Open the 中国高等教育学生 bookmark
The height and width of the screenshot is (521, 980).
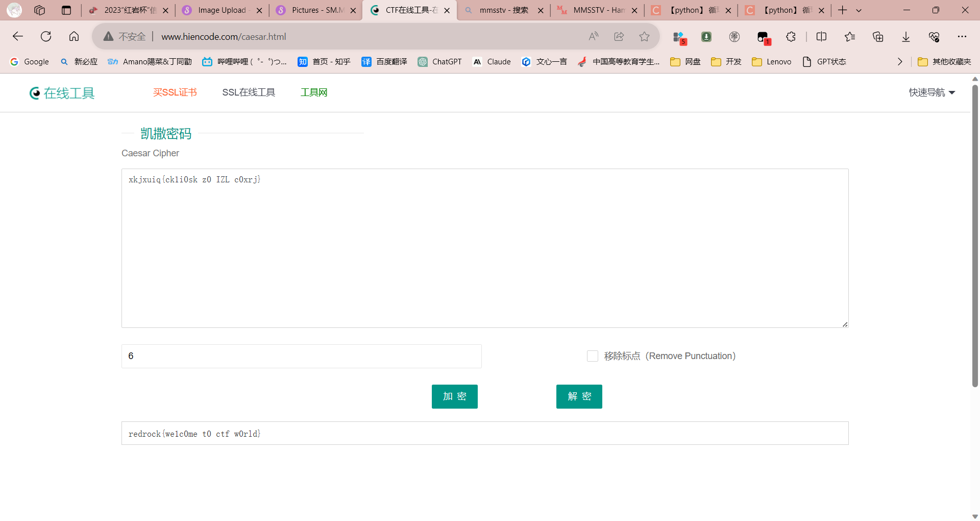[x=619, y=62]
